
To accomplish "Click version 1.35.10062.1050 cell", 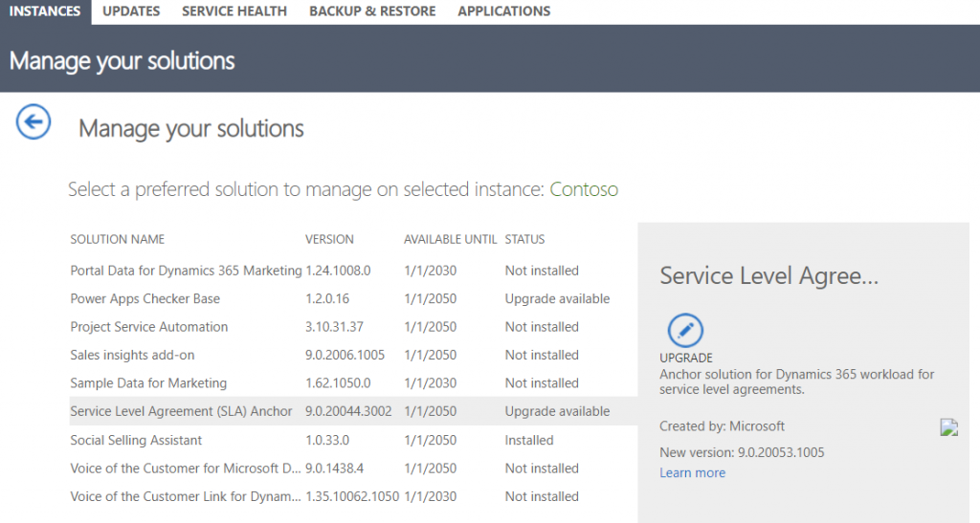I will pyautogui.click(x=352, y=497).
